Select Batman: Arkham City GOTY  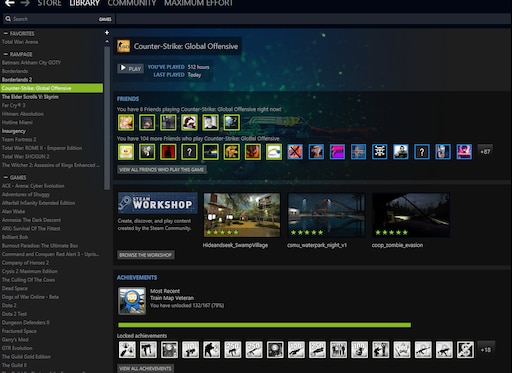coord(31,63)
